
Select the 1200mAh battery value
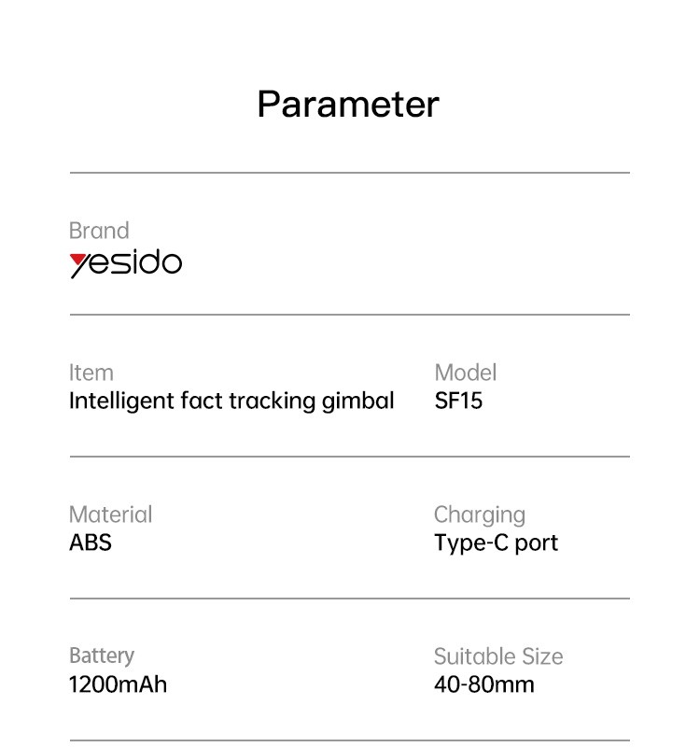click(x=118, y=684)
